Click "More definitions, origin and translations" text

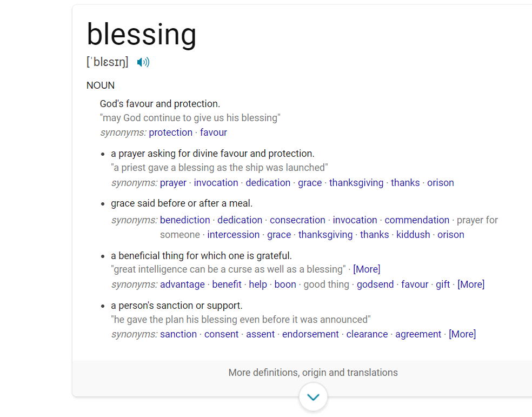point(313,373)
